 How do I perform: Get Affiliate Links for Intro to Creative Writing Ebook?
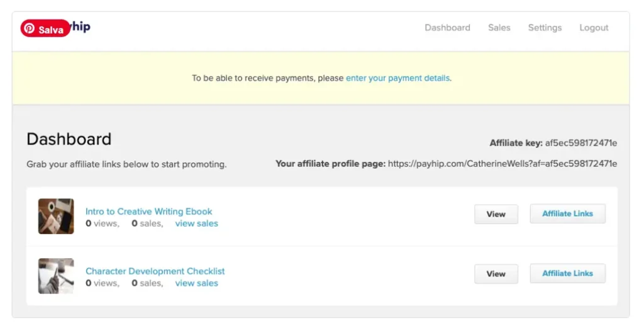(x=567, y=213)
